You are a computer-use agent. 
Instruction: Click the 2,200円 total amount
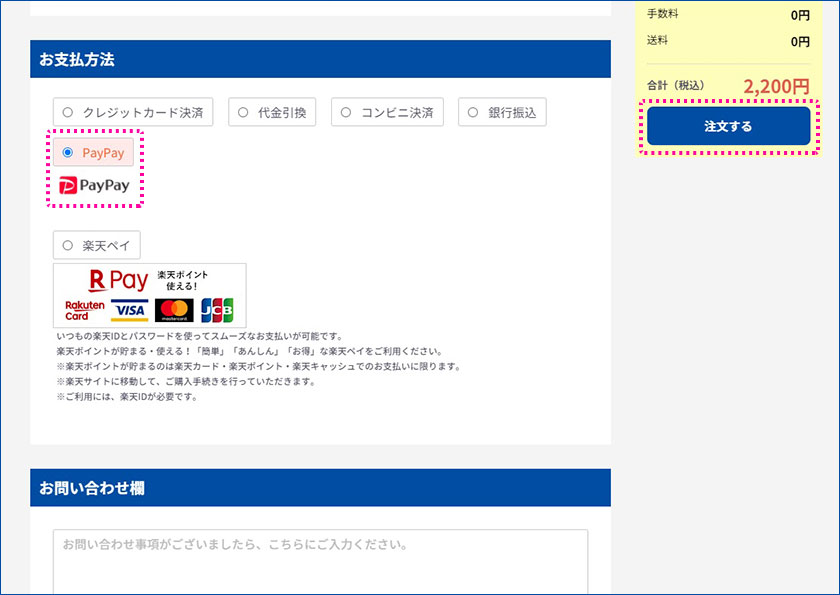pos(776,86)
